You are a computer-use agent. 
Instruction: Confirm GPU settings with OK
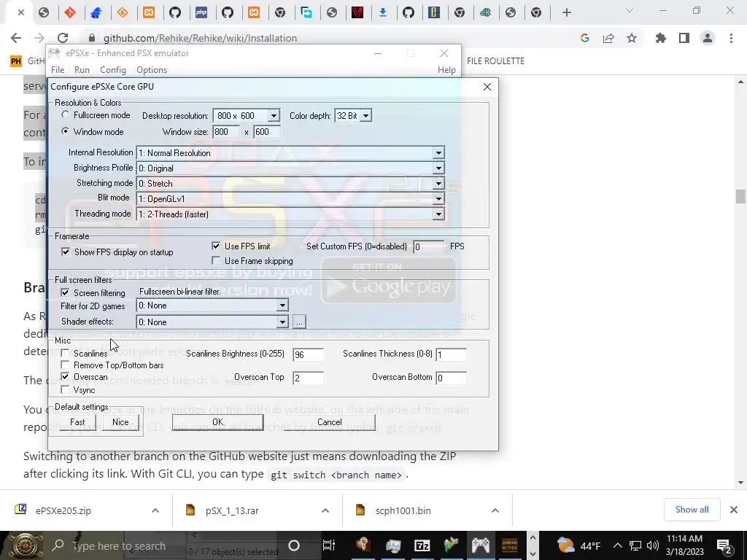tap(217, 422)
